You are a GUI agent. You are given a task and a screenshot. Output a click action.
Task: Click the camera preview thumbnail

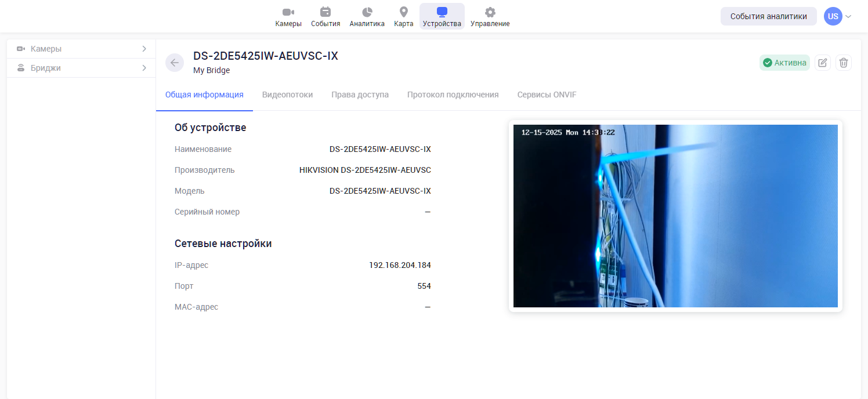(x=675, y=216)
